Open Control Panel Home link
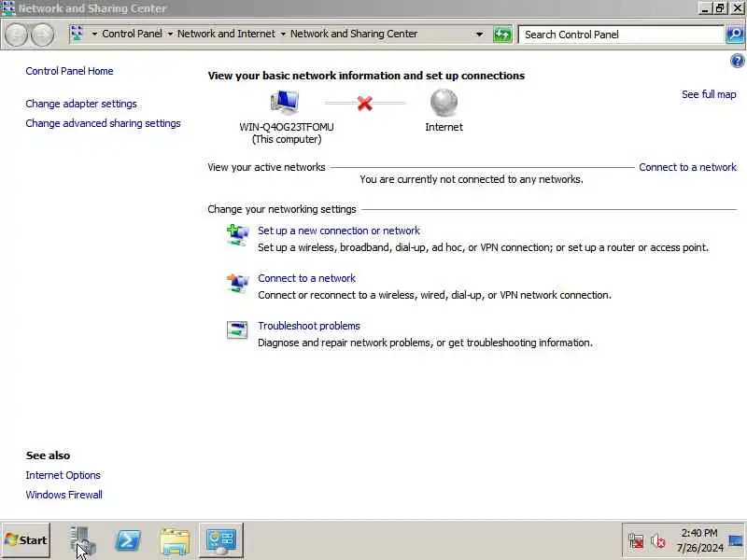The height and width of the screenshot is (560, 747). [69, 71]
